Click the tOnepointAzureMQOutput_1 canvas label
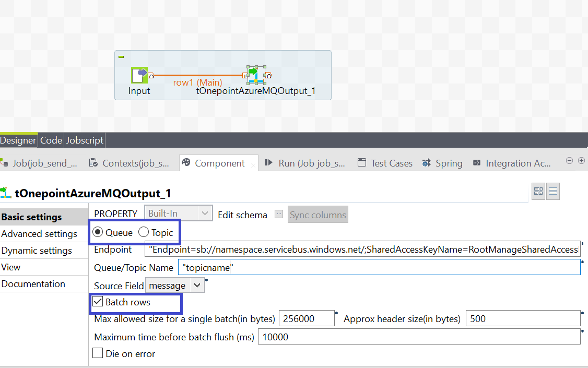This screenshot has height=368, width=588. pyautogui.click(x=256, y=91)
